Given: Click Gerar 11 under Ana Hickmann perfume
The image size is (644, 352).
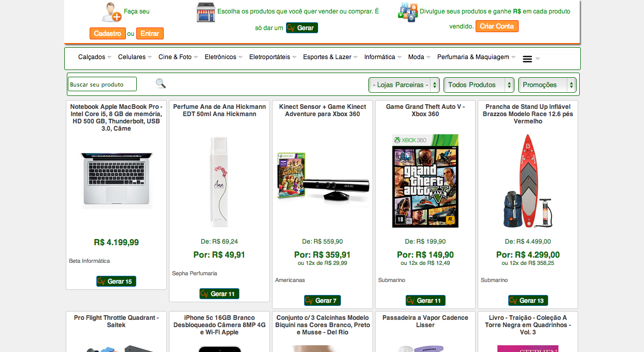Looking at the screenshot, I should coord(219,293).
